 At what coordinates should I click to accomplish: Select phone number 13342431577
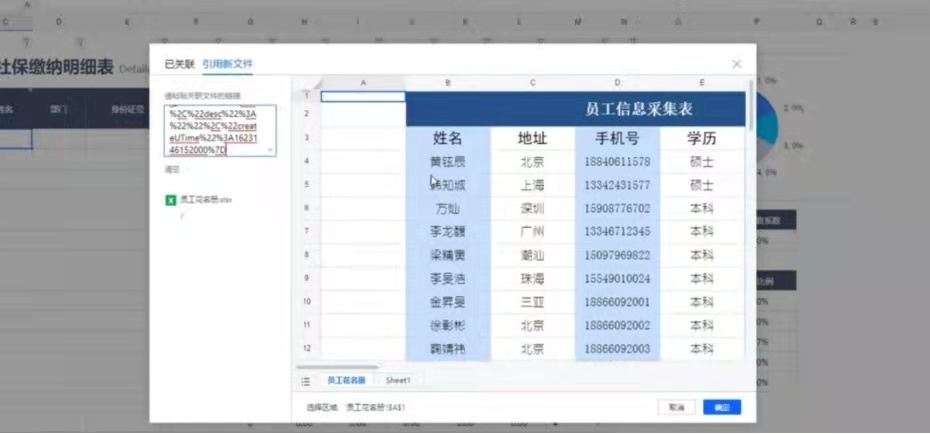[x=617, y=186]
